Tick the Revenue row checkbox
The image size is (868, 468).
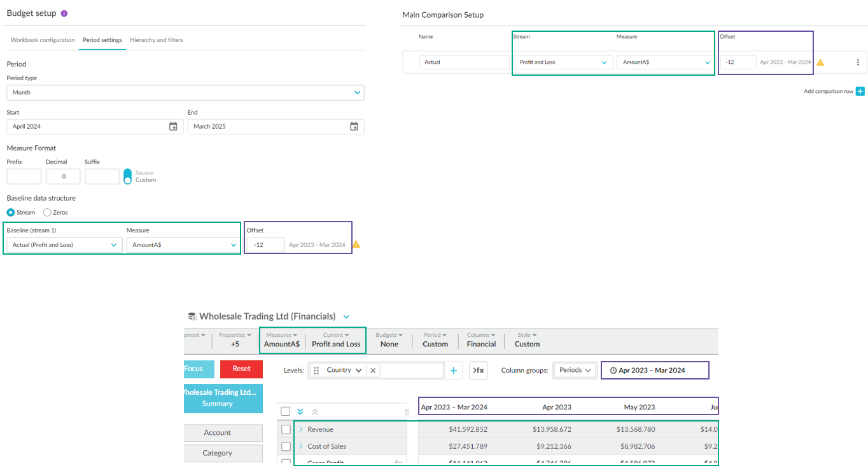coord(286,429)
